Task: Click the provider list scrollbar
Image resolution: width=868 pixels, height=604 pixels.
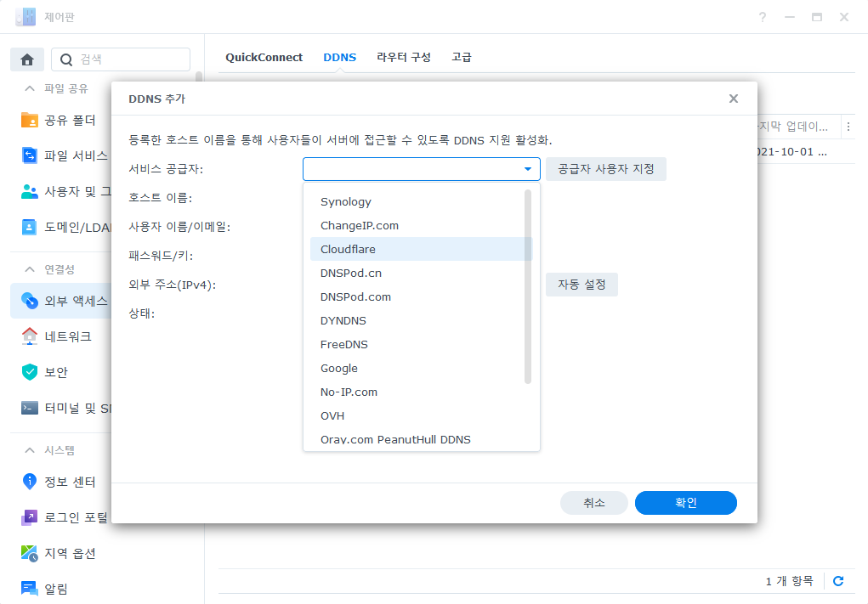Action: pyautogui.click(x=528, y=286)
